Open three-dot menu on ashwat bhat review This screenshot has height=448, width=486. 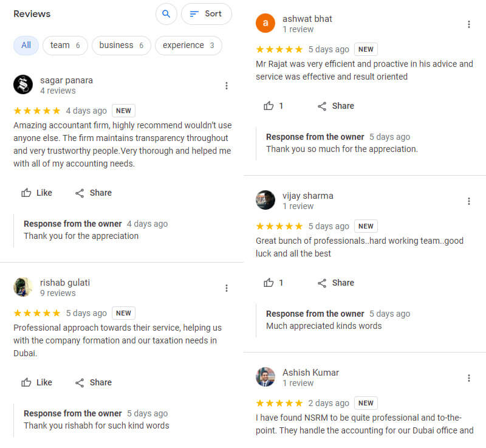pyautogui.click(x=468, y=24)
